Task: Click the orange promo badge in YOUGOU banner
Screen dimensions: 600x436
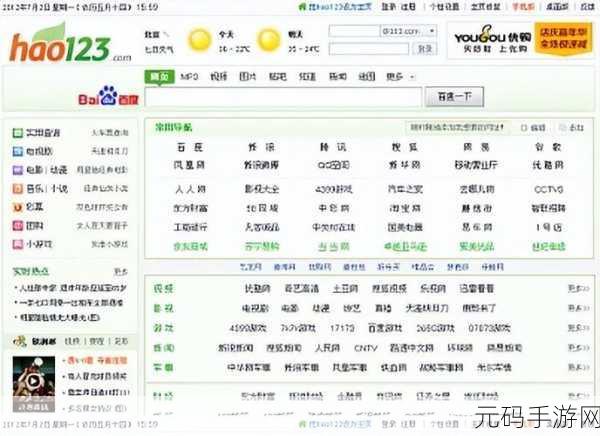Action: [563, 39]
